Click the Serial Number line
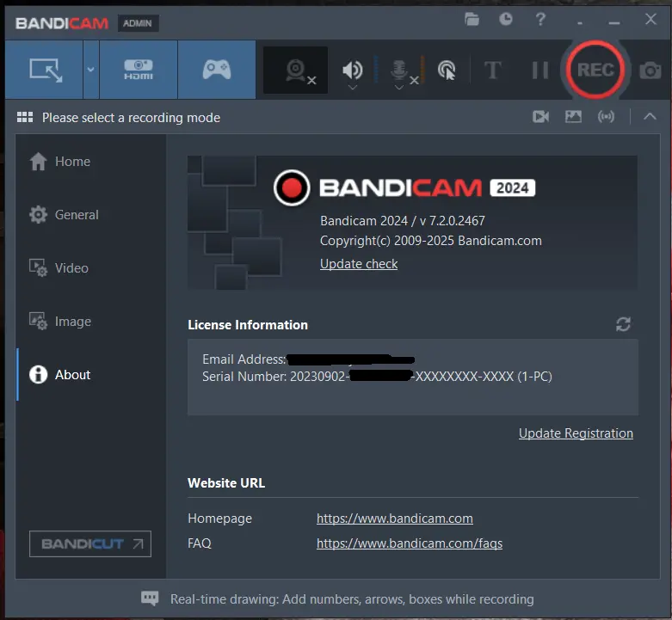The height and width of the screenshot is (620, 672). point(377,377)
